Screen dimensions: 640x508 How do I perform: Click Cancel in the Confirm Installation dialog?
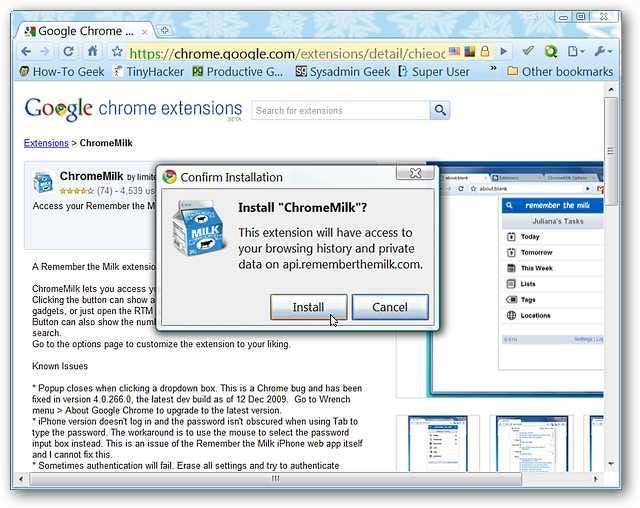[x=390, y=307]
